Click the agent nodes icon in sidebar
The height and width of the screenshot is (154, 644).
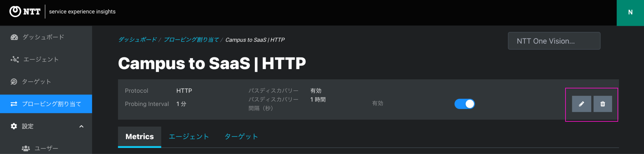tap(14, 60)
